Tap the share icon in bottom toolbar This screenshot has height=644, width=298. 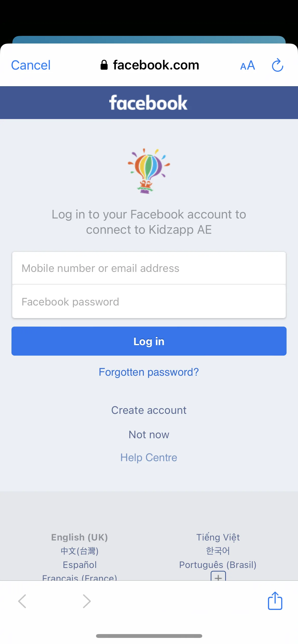click(x=275, y=601)
